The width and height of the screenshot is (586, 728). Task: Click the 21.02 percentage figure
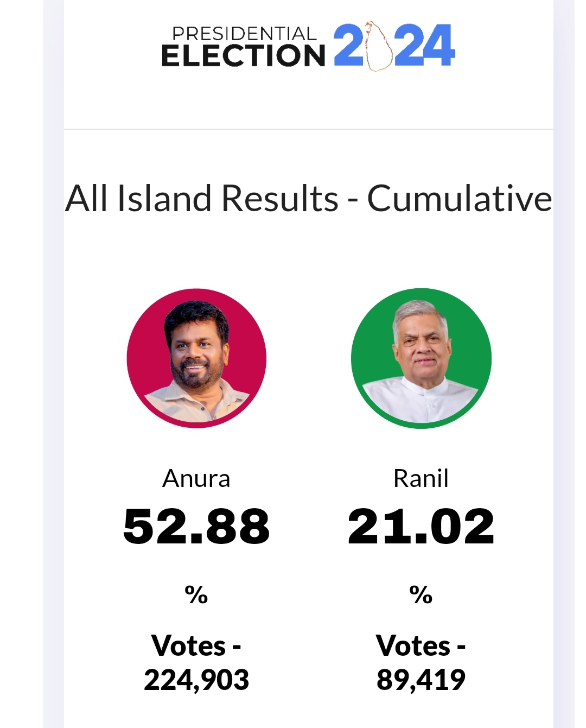(x=421, y=526)
